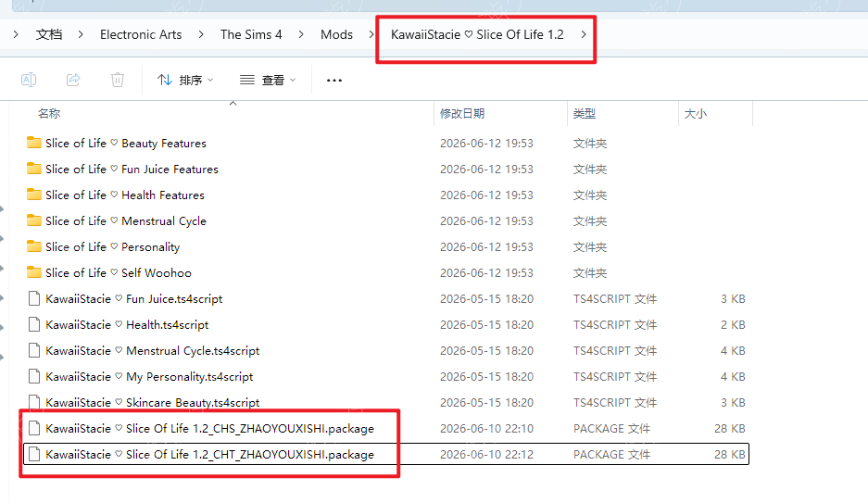
Task: Expand chevron after Mods breadcrumb
Action: [371, 34]
